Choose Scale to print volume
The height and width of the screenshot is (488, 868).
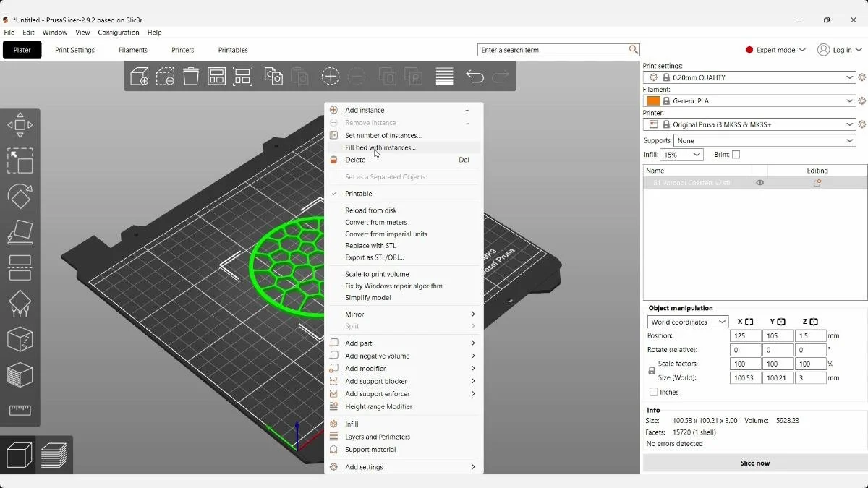point(403,274)
